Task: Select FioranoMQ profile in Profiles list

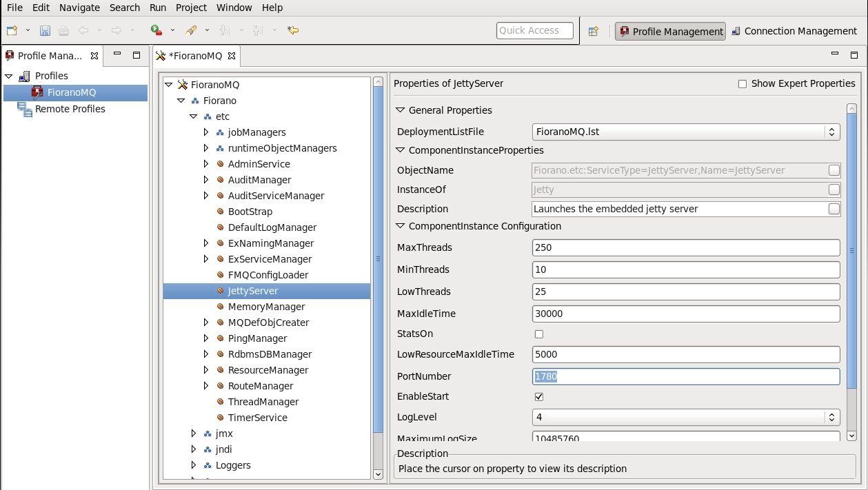Action: 72,92
